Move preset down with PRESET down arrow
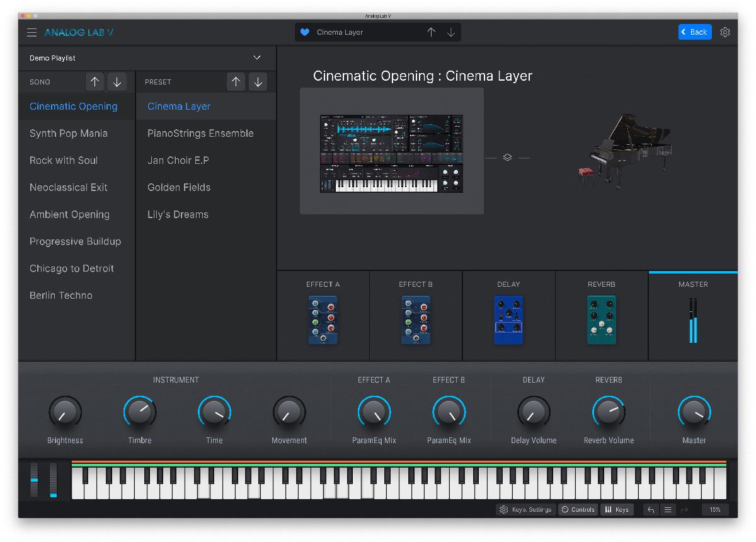The height and width of the screenshot is (542, 756). point(258,82)
